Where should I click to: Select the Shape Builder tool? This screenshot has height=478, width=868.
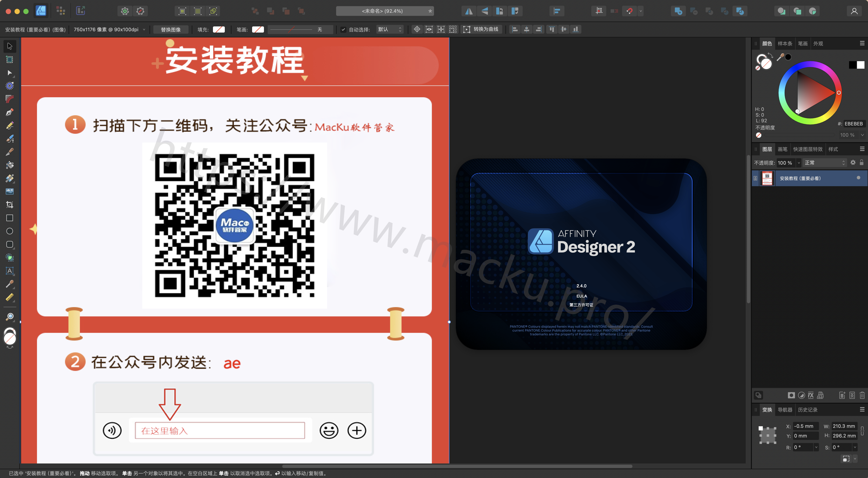10,257
